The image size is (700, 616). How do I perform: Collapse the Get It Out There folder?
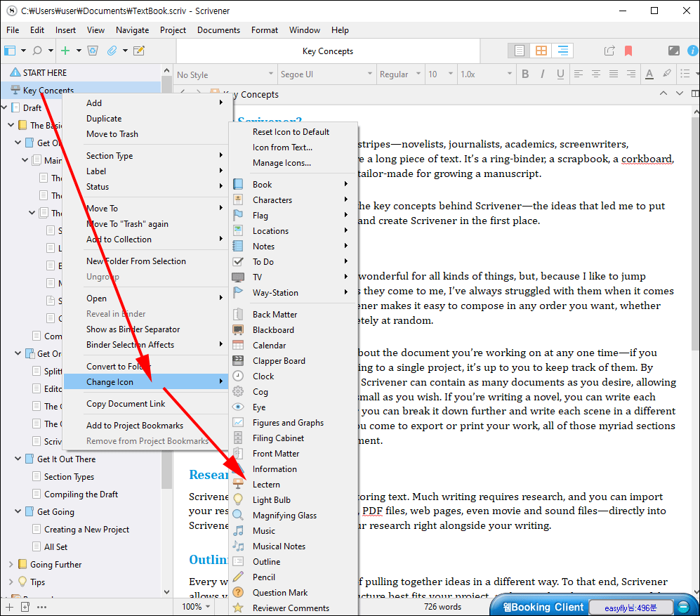point(18,459)
